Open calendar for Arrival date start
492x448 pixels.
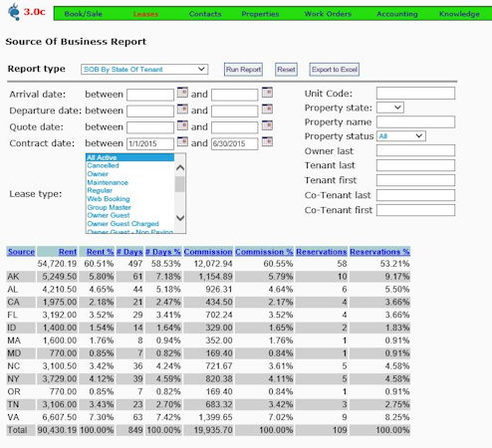point(182,93)
